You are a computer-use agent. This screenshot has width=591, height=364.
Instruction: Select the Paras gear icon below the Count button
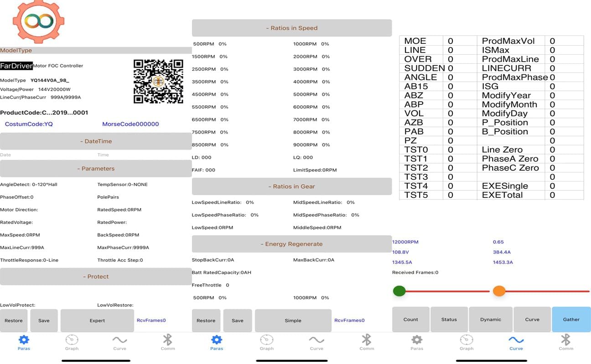417,340
